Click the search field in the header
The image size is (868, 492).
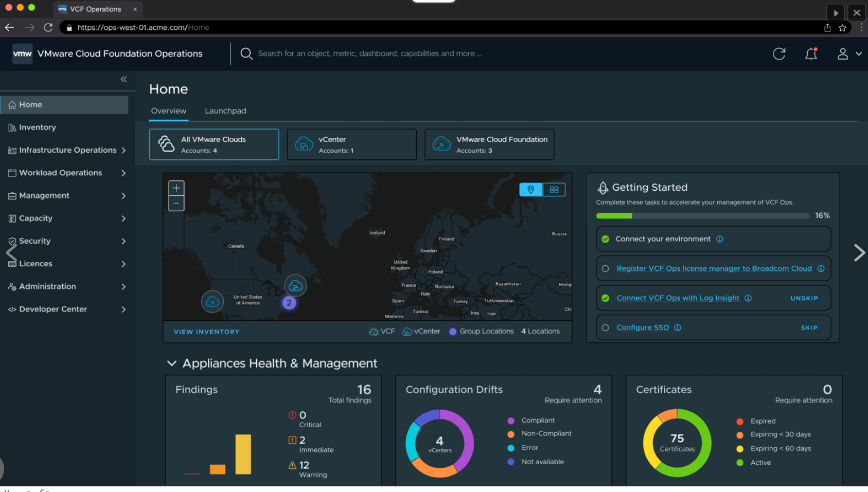[x=369, y=53]
